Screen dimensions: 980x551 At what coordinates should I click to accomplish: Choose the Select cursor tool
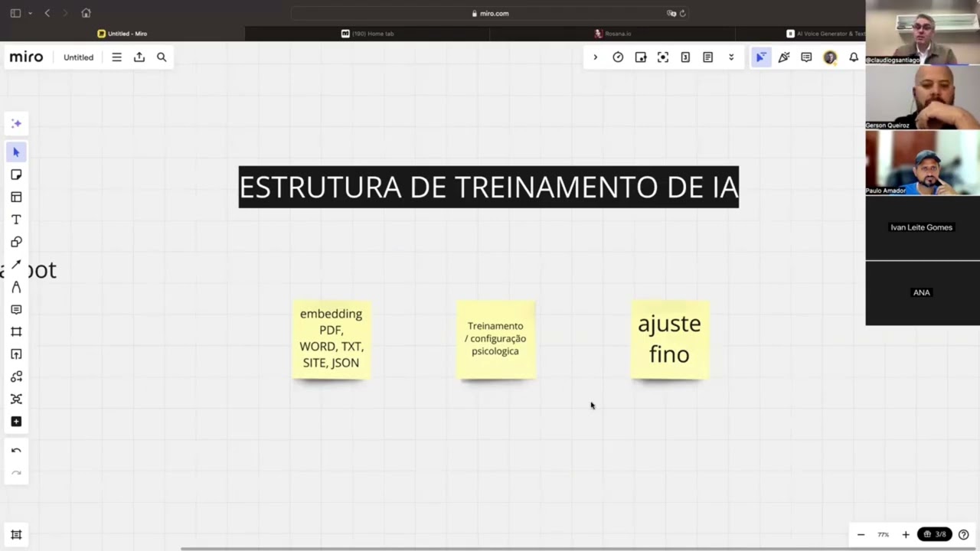coord(16,152)
